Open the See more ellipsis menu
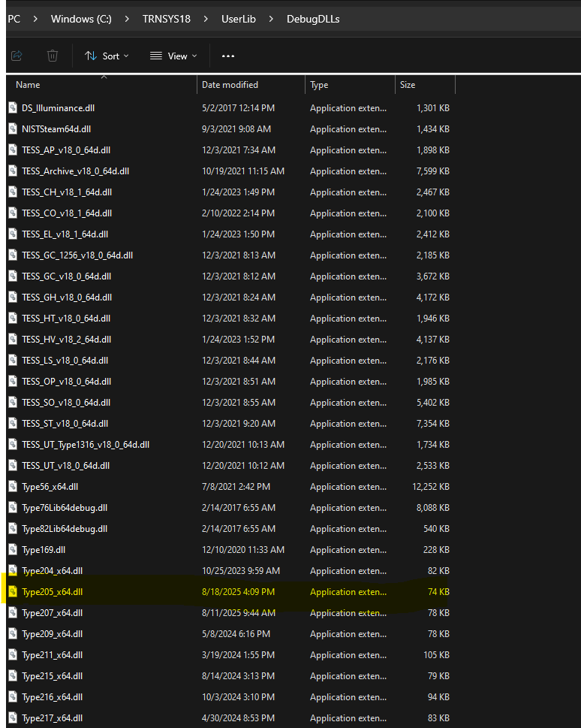The image size is (581, 728). point(228,56)
